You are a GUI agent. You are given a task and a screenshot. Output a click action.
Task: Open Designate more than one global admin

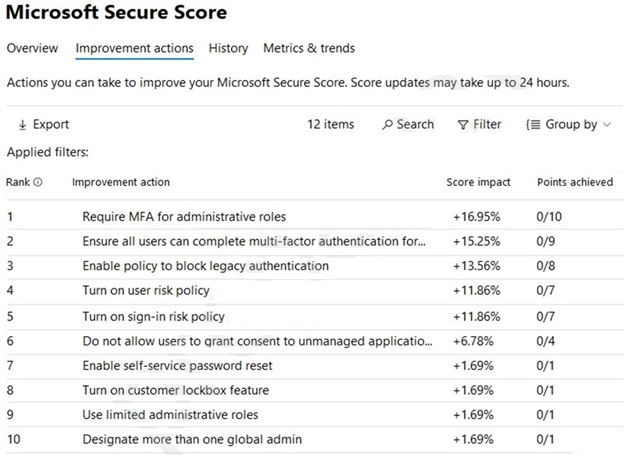point(192,440)
